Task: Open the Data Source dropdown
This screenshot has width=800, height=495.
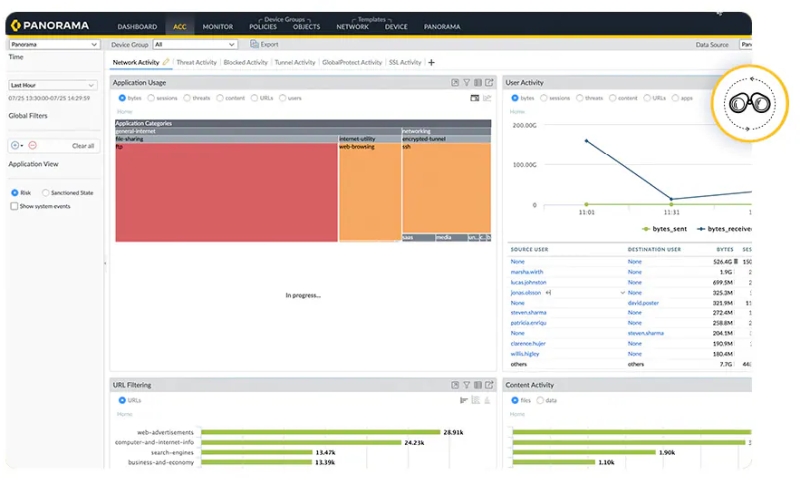Action: pos(745,44)
